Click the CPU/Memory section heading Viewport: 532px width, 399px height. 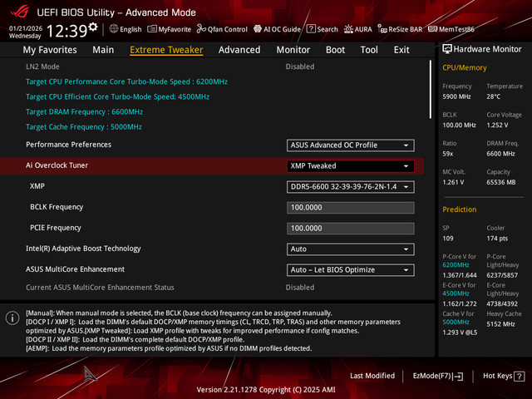(465, 68)
